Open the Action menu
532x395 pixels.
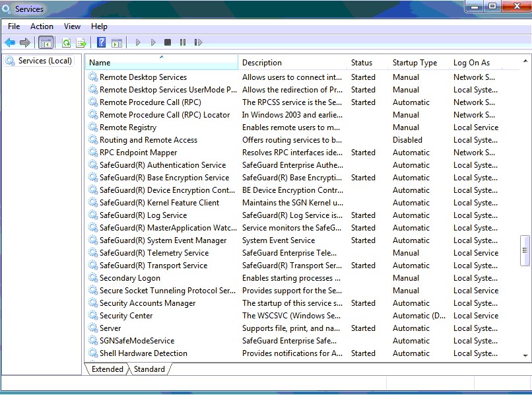click(42, 26)
